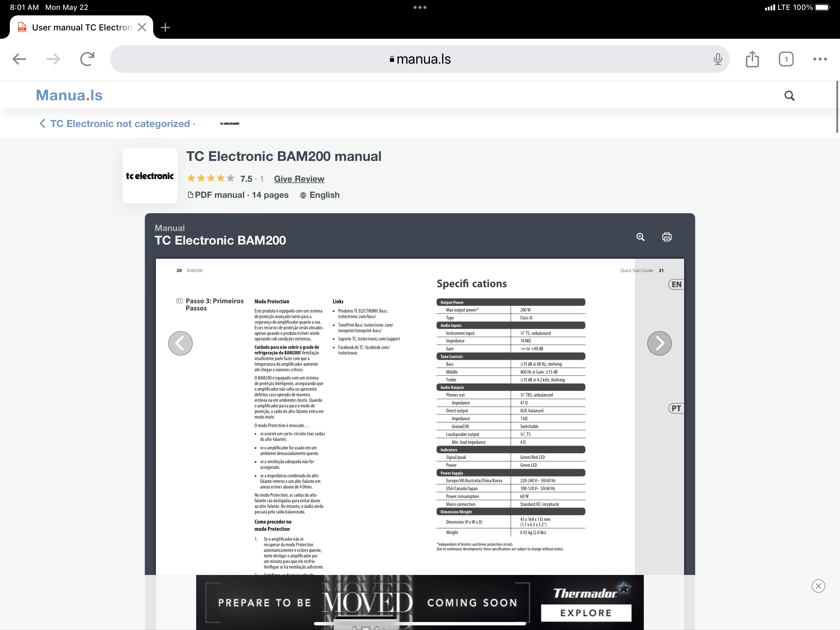Go back with the browser back arrow

[19, 59]
